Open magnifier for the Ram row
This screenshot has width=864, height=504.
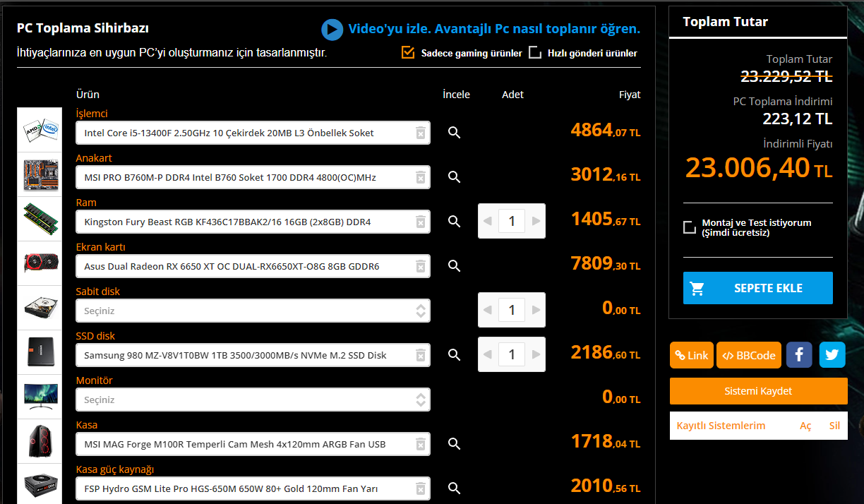click(455, 222)
